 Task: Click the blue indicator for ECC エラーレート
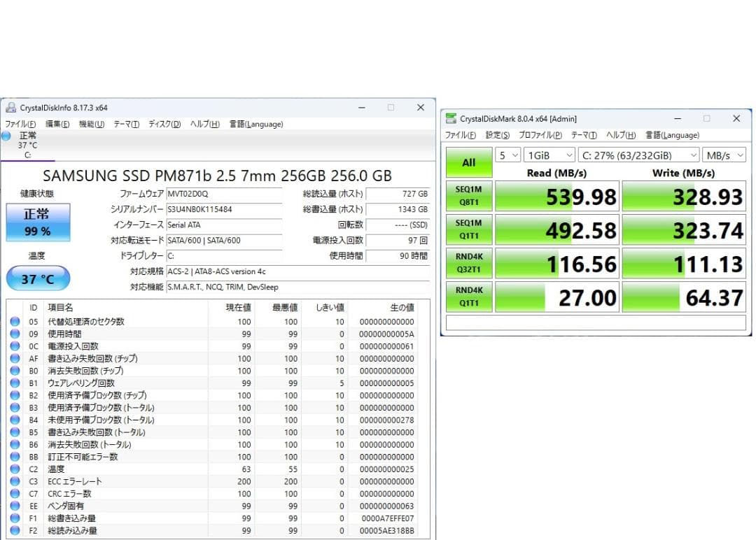16,481
